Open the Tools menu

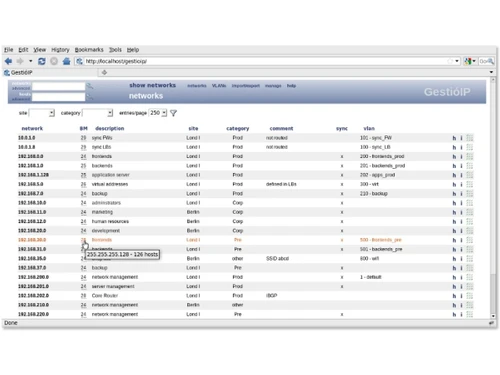115,50
